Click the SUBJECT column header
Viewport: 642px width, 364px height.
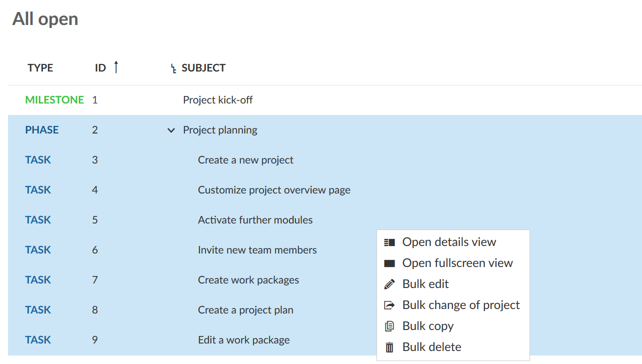tap(203, 68)
